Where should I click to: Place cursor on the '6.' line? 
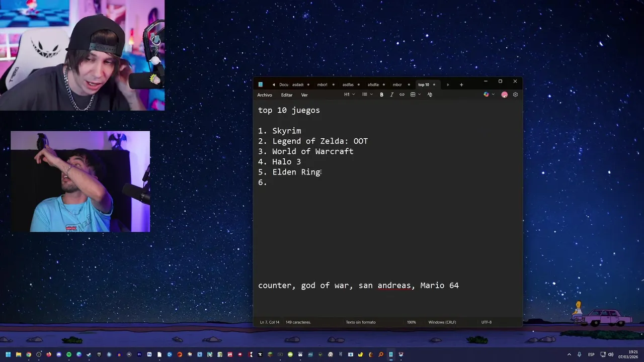pyautogui.click(x=263, y=183)
